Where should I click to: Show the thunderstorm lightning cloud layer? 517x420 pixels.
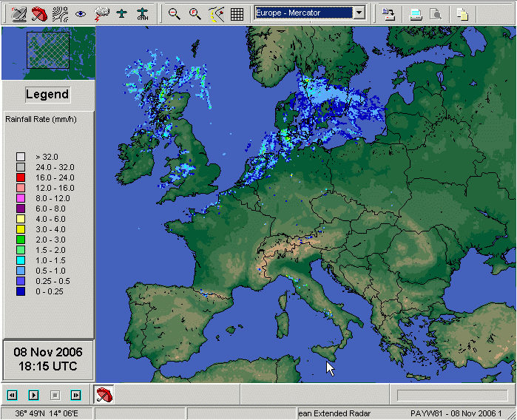[101, 13]
